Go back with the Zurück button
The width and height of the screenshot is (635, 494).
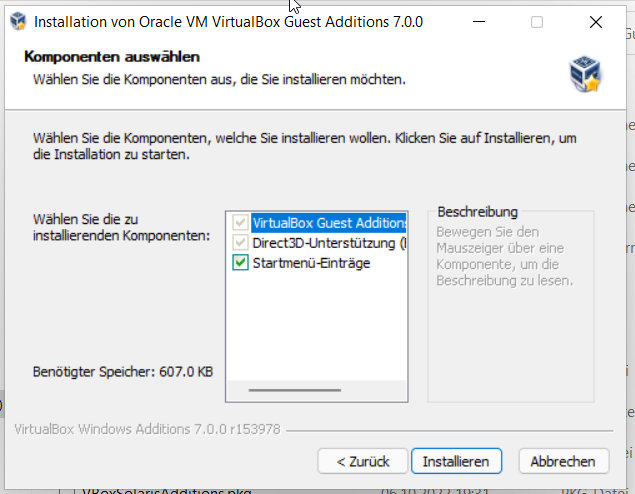tap(362, 461)
